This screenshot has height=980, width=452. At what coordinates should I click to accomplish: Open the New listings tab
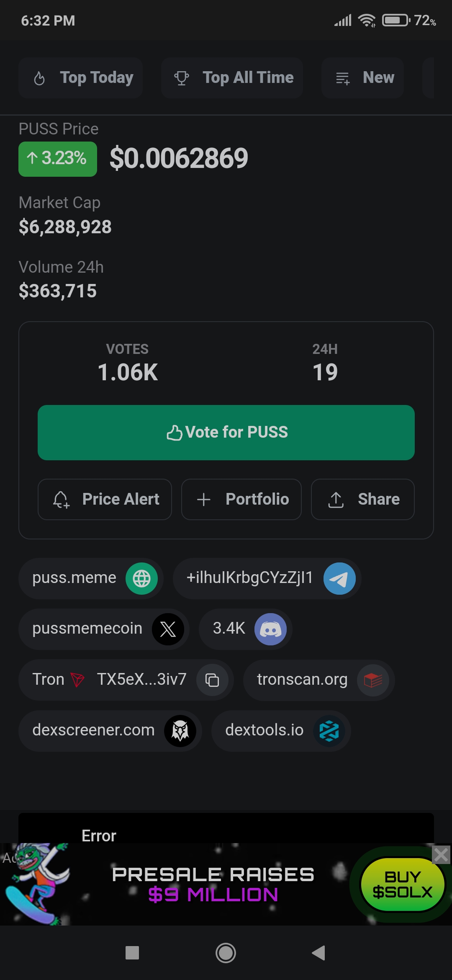(x=362, y=78)
